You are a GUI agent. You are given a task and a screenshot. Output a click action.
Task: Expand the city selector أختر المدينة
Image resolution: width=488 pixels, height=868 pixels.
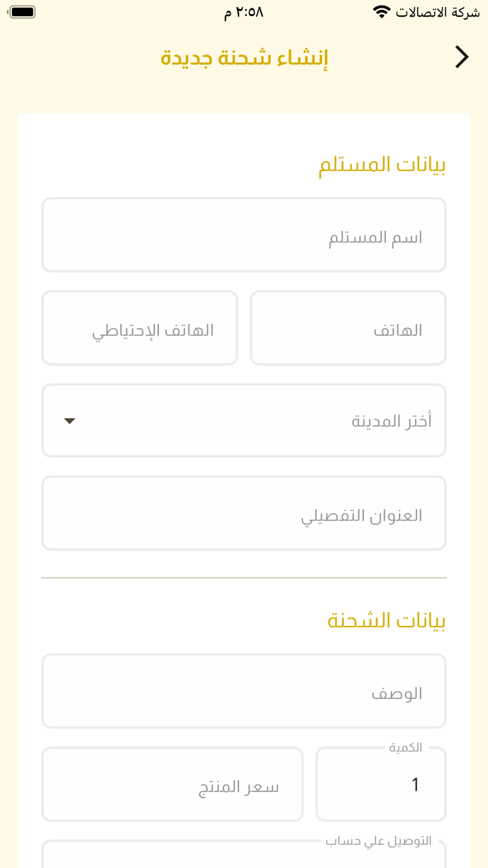click(244, 421)
